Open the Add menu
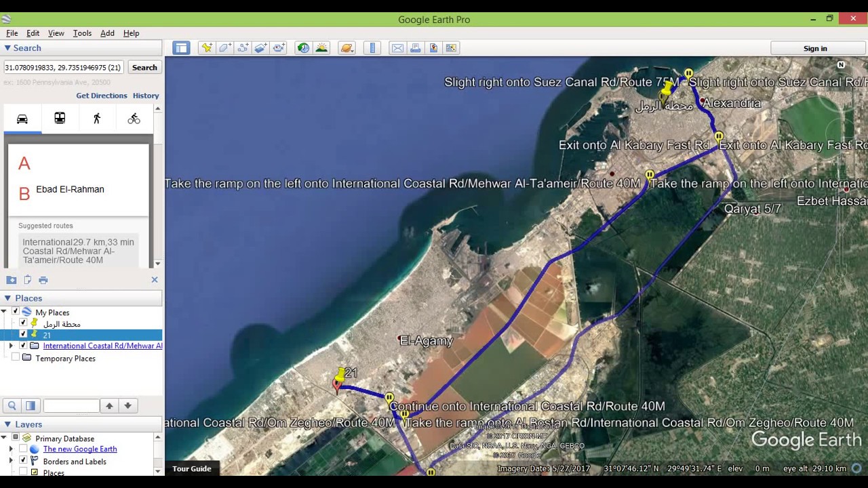The height and width of the screenshot is (488, 868). (x=107, y=33)
